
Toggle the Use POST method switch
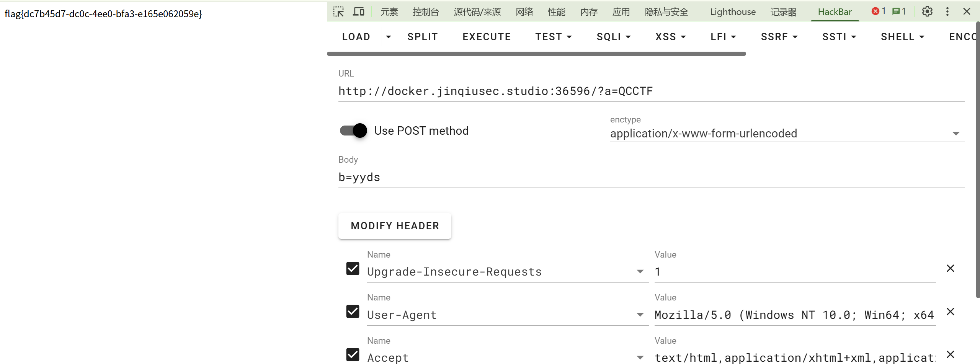point(353,131)
